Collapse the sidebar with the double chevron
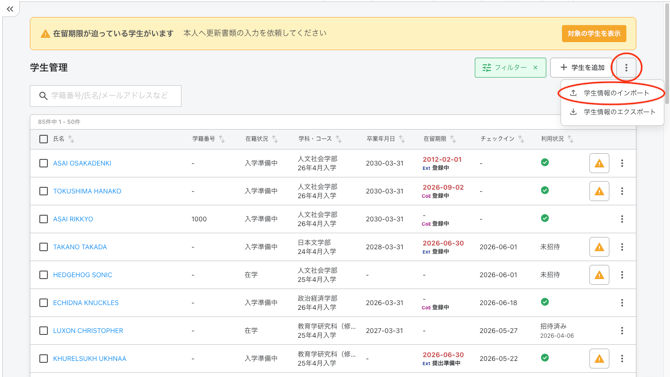The width and height of the screenshot is (670, 377). pos(10,9)
